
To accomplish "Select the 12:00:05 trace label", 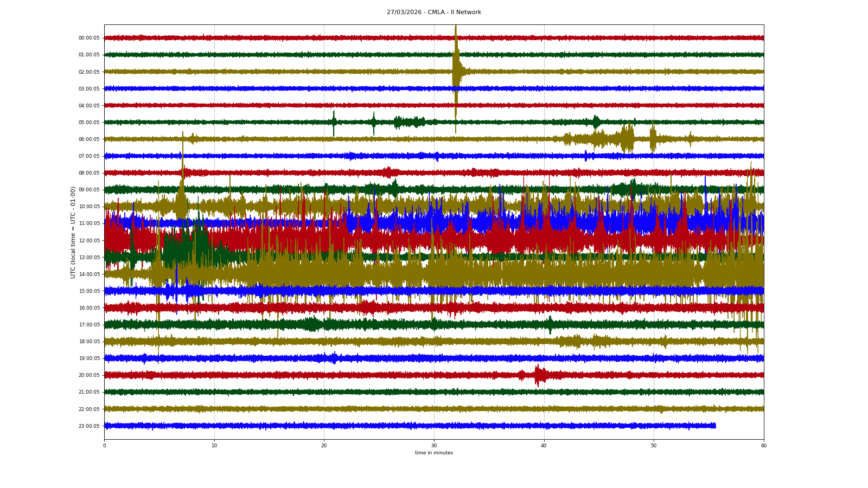I will [x=89, y=241].
